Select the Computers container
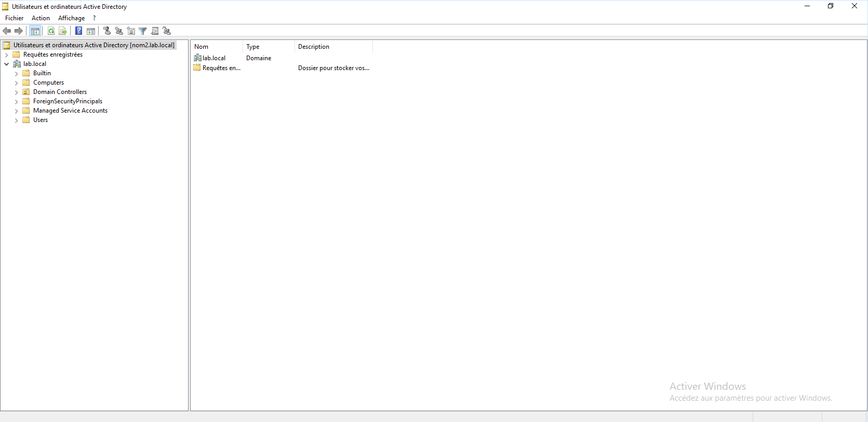The image size is (868, 422). (x=49, y=83)
